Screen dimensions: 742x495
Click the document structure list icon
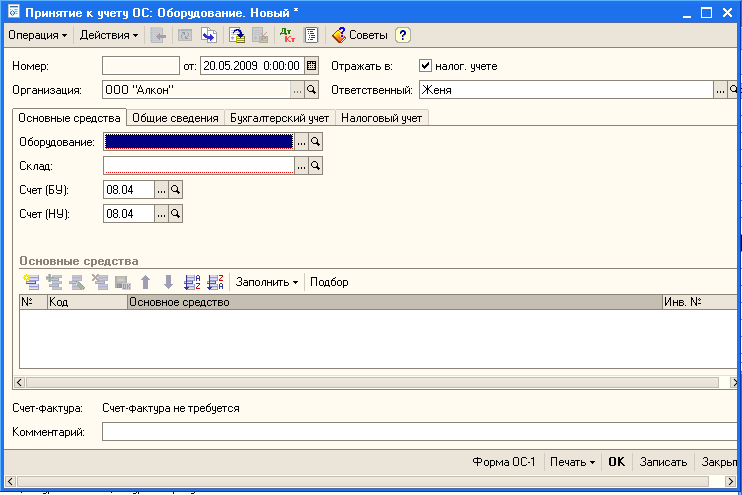pyautogui.click(x=311, y=35)
